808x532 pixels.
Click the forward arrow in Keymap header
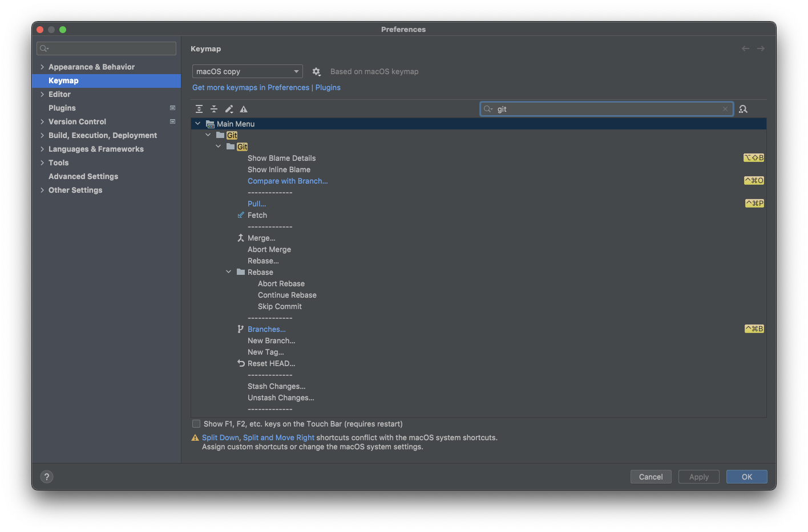pos(761,48)
